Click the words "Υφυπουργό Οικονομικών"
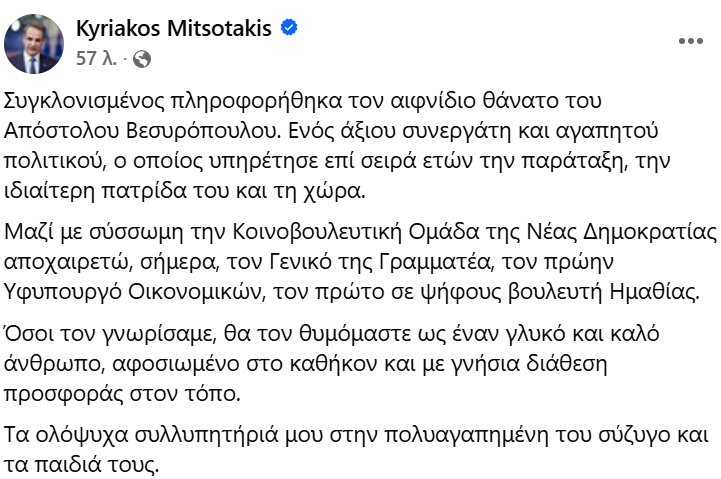This screenshot has height=479, width=721. click(x=133, y=292)
